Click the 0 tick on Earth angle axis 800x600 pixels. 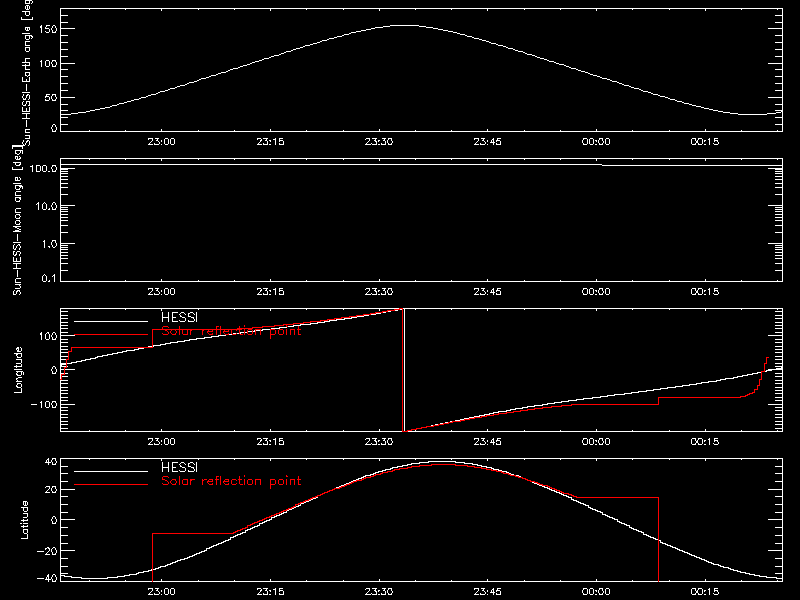click(x=54, y=128)
